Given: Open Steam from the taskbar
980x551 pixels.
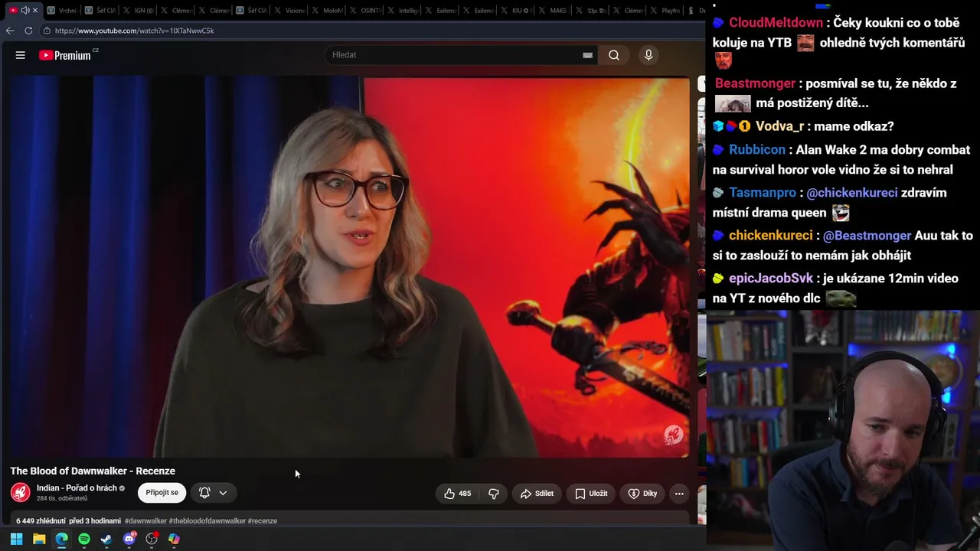Looking at the screenshot, I should click(106, 539).
